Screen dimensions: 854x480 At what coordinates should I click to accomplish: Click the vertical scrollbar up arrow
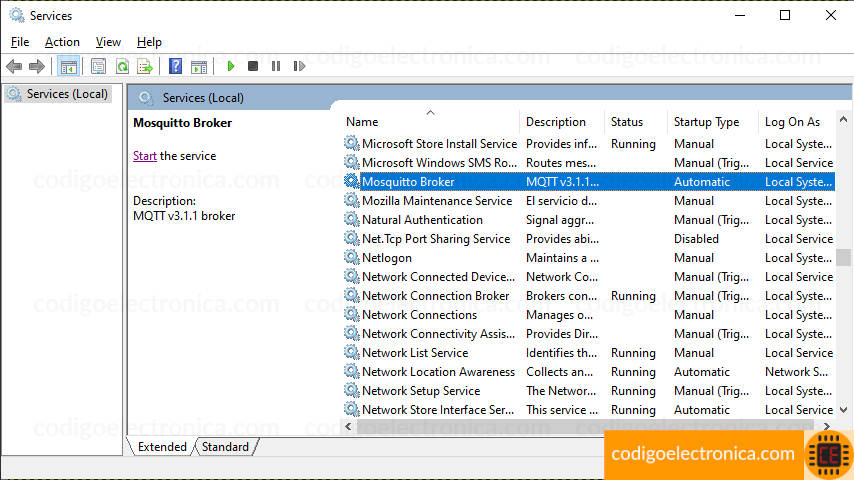coord(844,119)
